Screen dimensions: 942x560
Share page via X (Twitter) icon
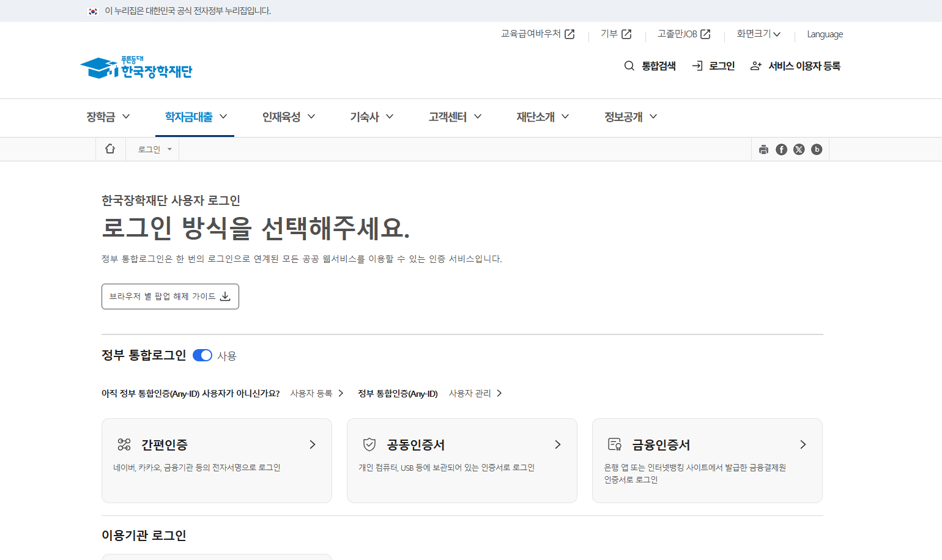point(799,150)
